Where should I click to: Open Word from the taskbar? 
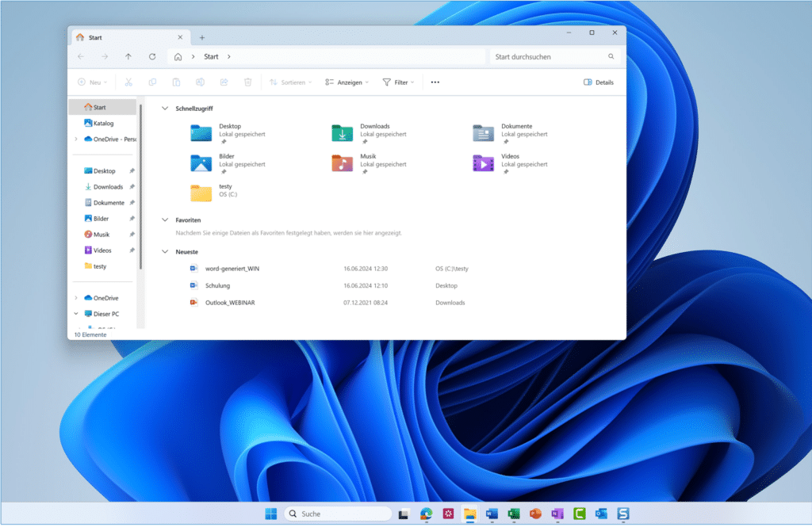(x=492, y=514)
